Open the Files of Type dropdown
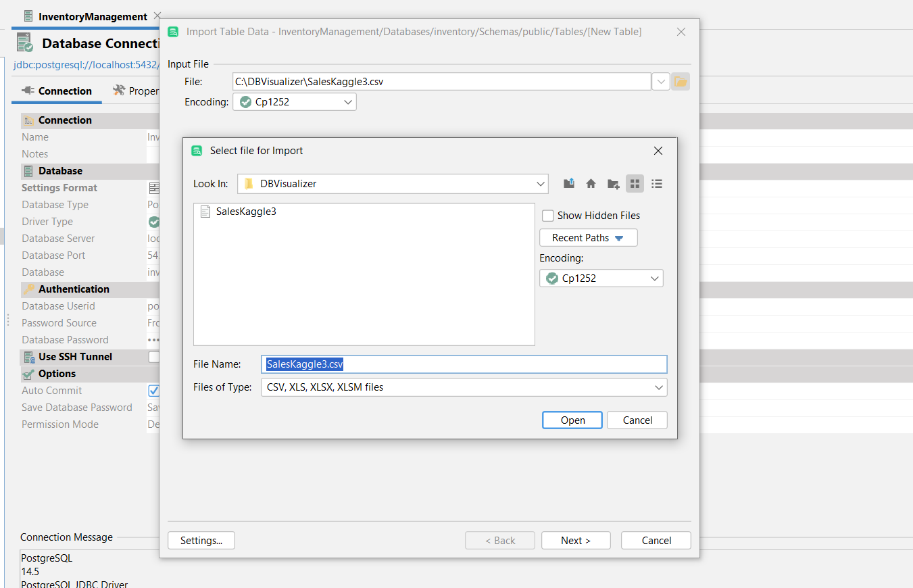The image size is (913, 588). point(659,387)
